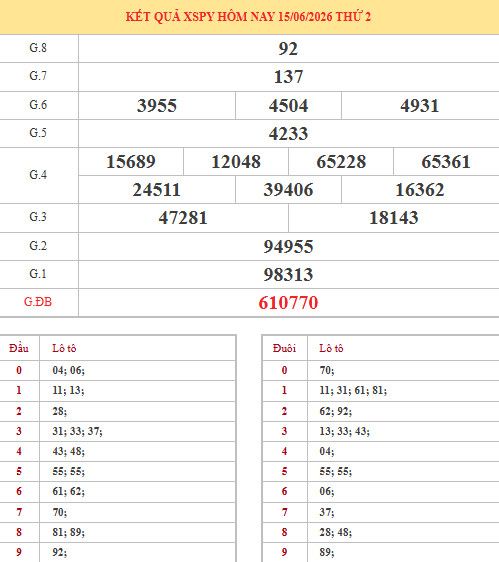This screenshot has height=562, width=499.
Task: Select Đầu 9 value 92;
Action: tap(60, 552)
